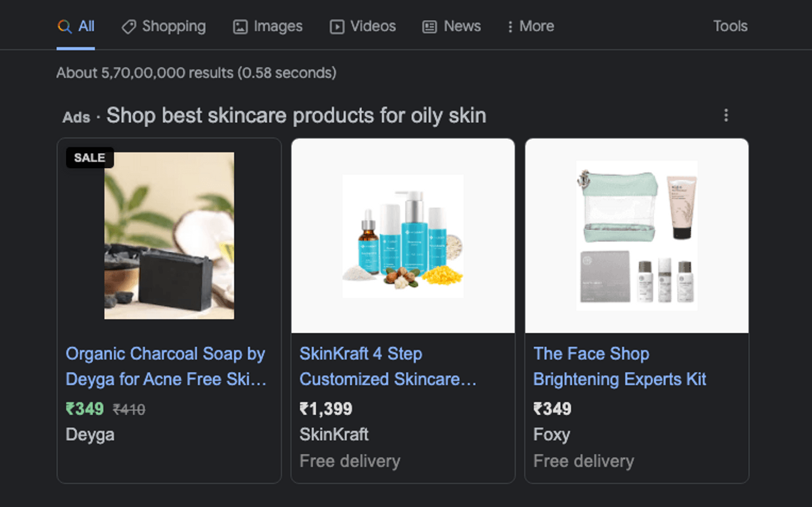Select the All tab
The height and width of the screenshot is (507, 812).
86,26
